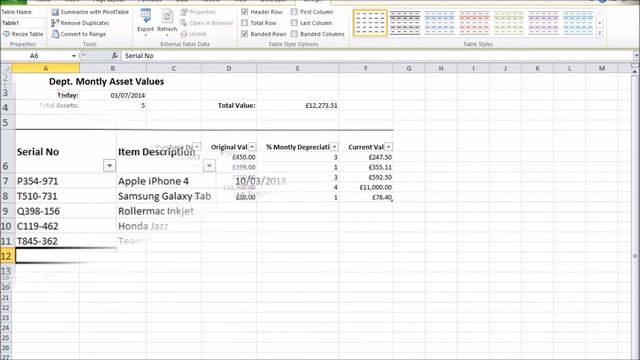Viewport: 640px width, 360px height.
Task: Apply the purple table style
Action: (x=543, y=23)
